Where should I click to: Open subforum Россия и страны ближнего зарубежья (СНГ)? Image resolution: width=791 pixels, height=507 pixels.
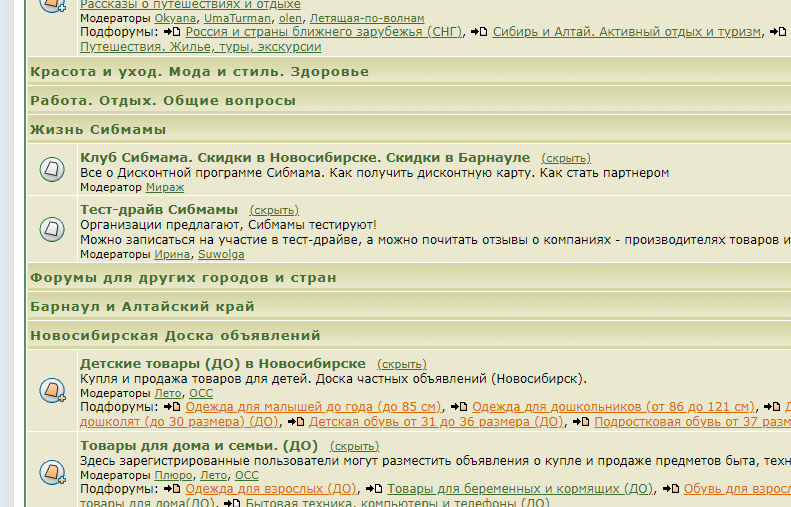(323, 32)
